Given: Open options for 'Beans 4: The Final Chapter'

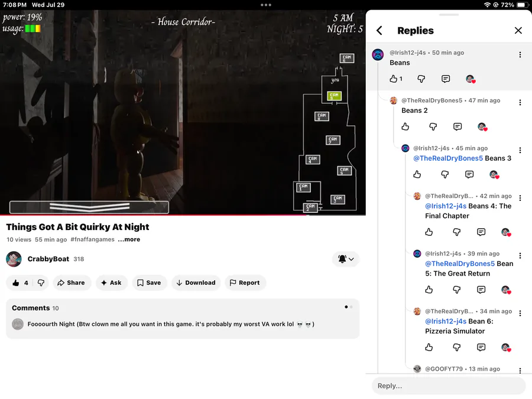Looking at the screenshot, I should pyautogui.click(x=520, y=198).
